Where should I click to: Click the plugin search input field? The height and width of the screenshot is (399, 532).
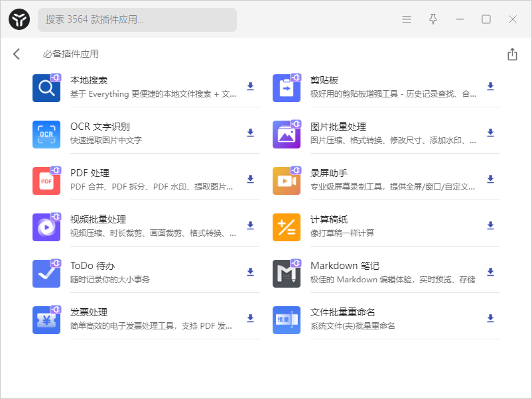click(x=137, y=20)
